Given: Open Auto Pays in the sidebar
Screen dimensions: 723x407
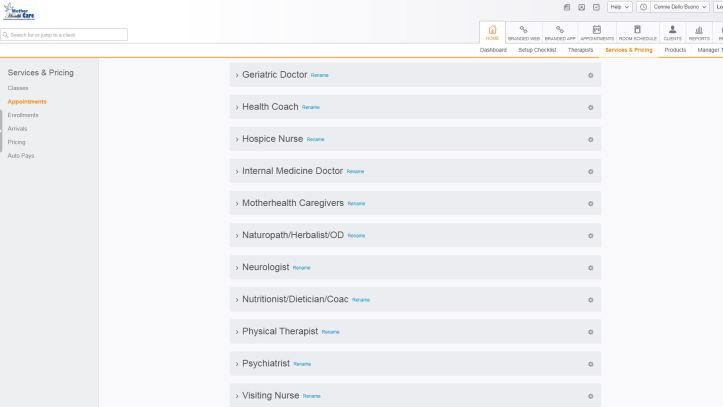Looking at the screenshot, I should 21,156.
